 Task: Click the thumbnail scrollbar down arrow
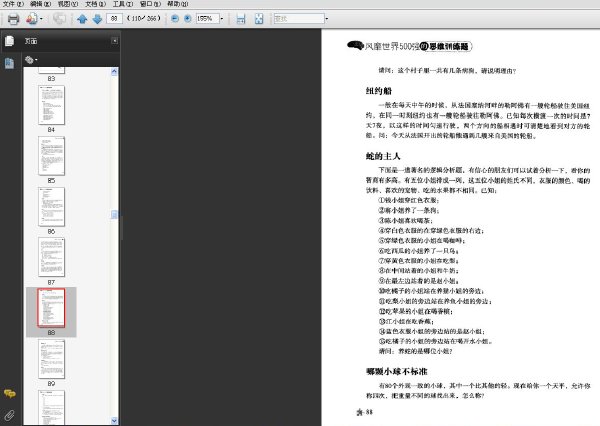[114, 420]
